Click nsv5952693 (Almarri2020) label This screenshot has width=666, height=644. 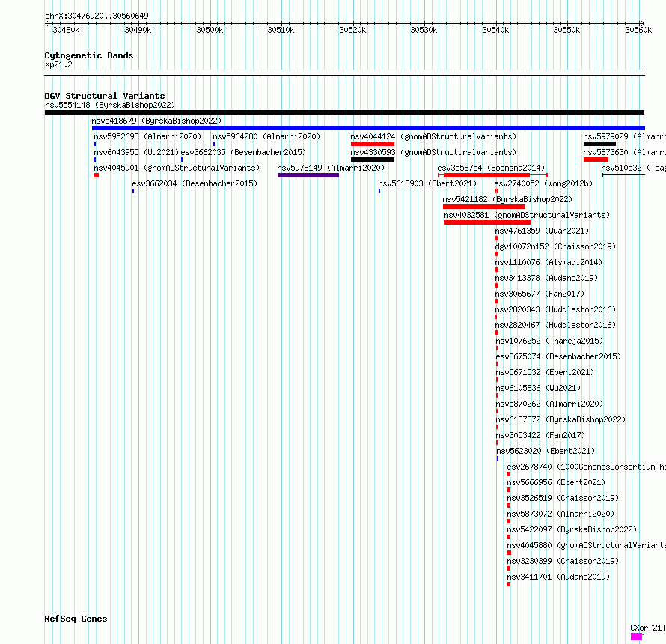coord(147,136)
